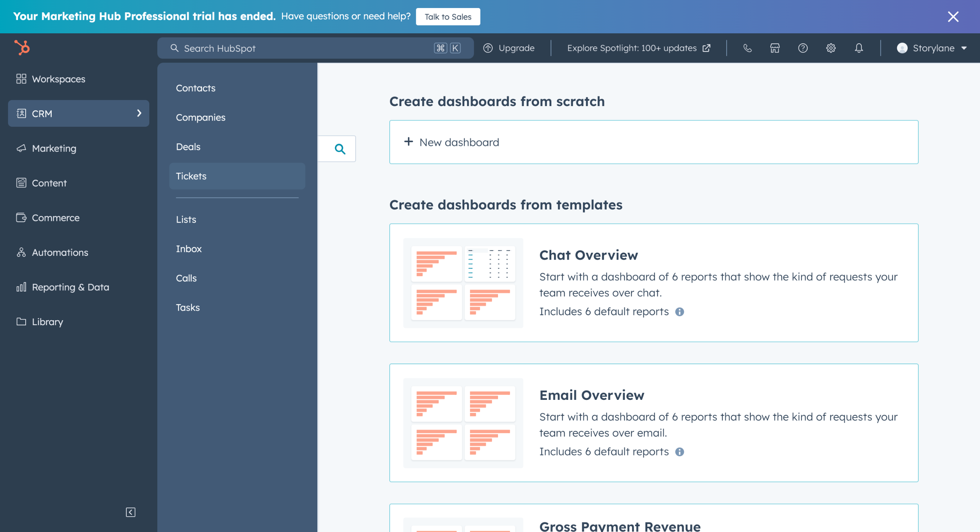Screen dimensions: 980x532
Task: Select Lists in the CRM submenu
Action: click(x=237, y=219)
